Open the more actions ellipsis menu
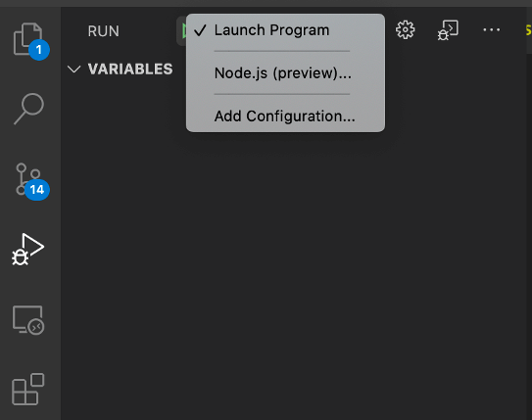Viewport: 532px width, 420px height. pyautogui.click(x=491, y=30)
